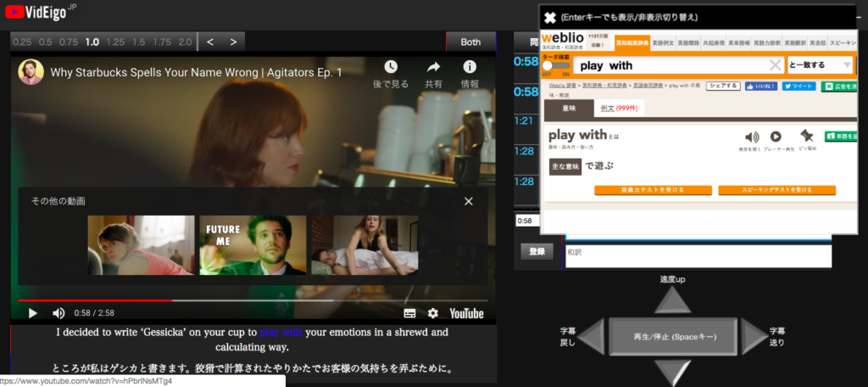
Task: Click the Weblio 辞書 breadcrumb link
Action: pos(562,86)
